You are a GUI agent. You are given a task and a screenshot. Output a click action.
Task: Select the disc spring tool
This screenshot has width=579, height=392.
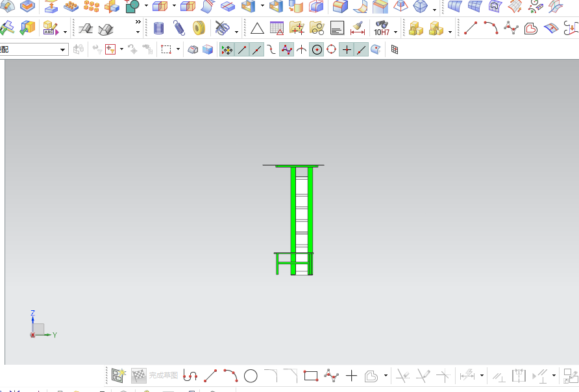(199, 29)
